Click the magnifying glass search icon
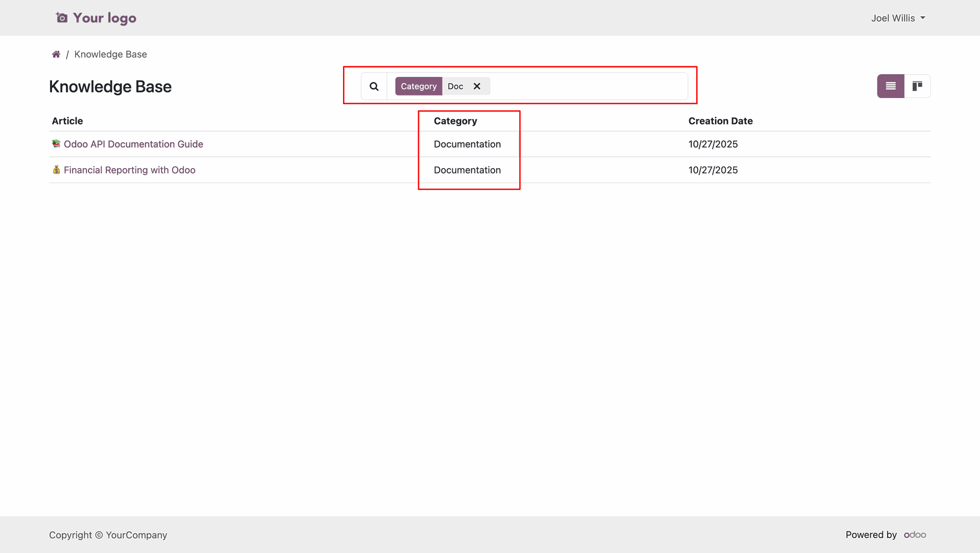Viewport: 980px width, 553px height. pyautogui.click(x=374, y=86)
